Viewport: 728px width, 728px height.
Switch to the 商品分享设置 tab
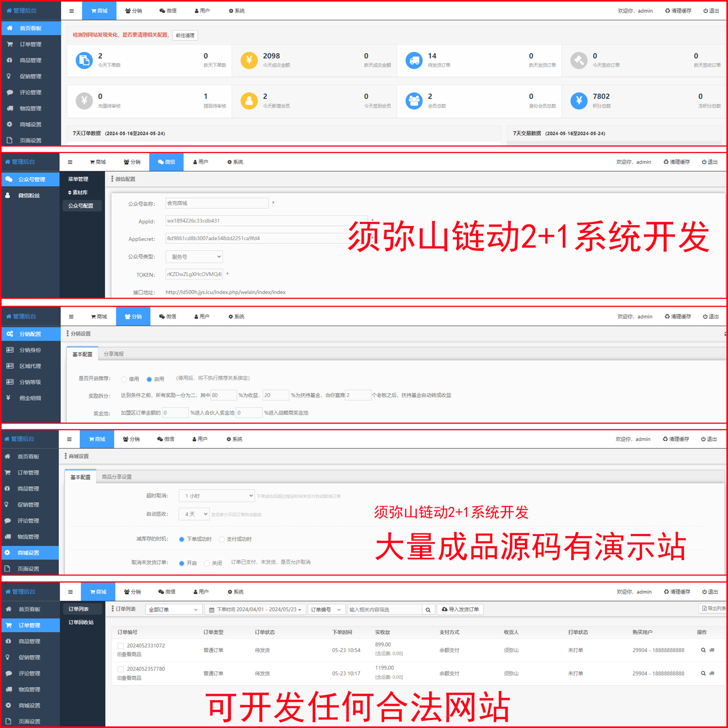[x=116, y=477]
